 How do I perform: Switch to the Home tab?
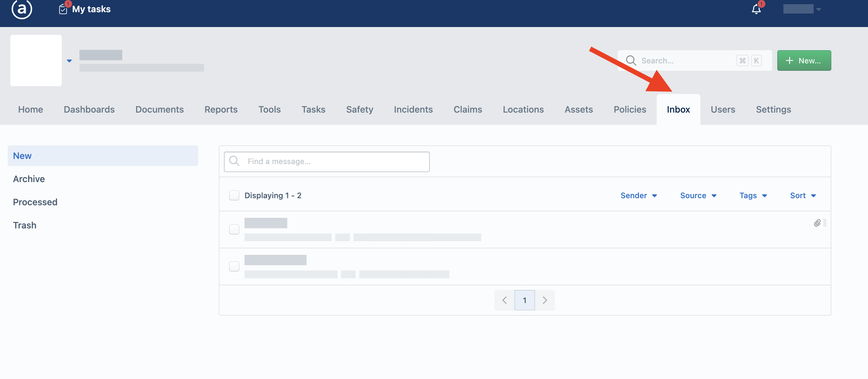pos(31,109)
